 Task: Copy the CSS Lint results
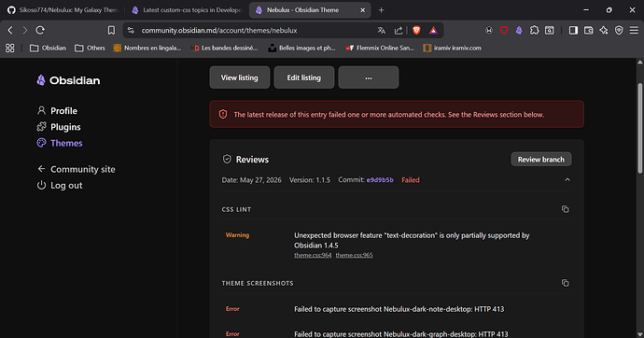(x=566, y=209)
